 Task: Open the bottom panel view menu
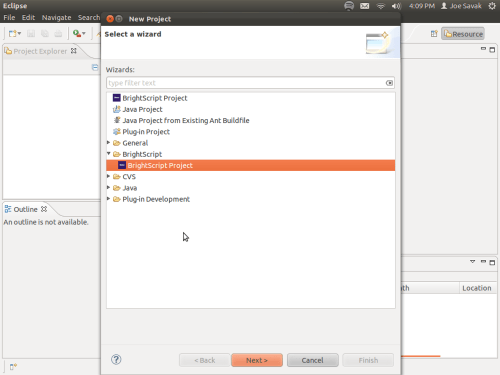tap(472, 262)
